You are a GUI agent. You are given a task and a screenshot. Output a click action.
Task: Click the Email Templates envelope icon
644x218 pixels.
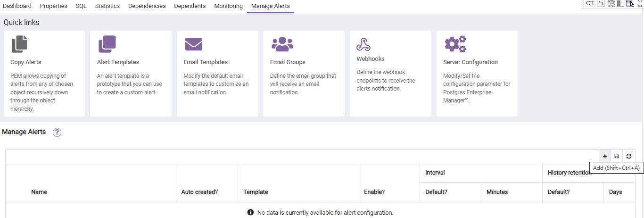[193, 44]
